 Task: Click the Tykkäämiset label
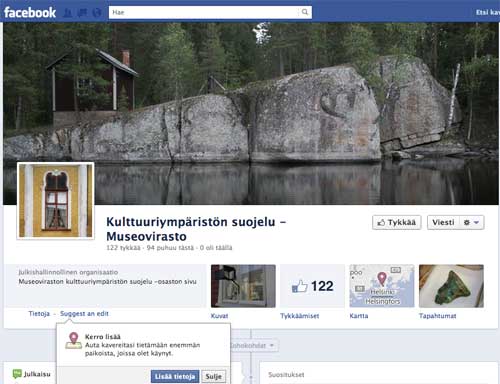(300, 316)
